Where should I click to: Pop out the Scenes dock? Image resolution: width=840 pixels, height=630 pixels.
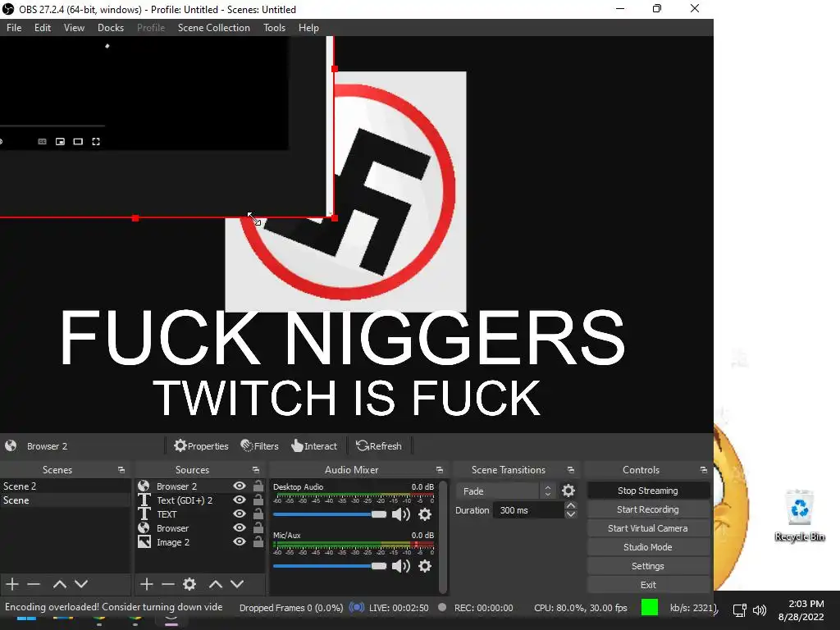tap(121, 470)
